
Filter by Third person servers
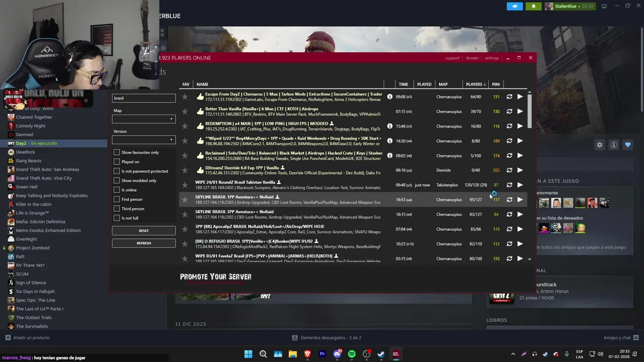(117, 209)
